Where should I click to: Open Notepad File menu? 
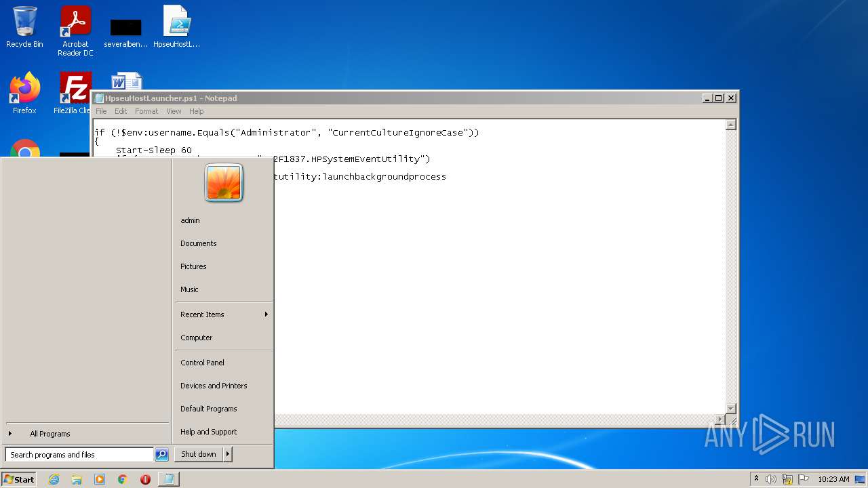coord(101,111)
